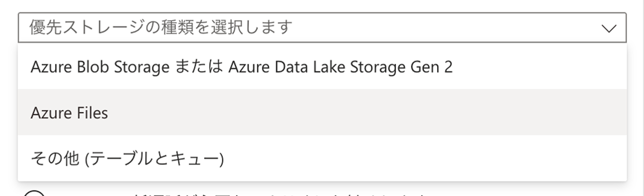Close the dropdown using its down arrow

coord(609,29)
